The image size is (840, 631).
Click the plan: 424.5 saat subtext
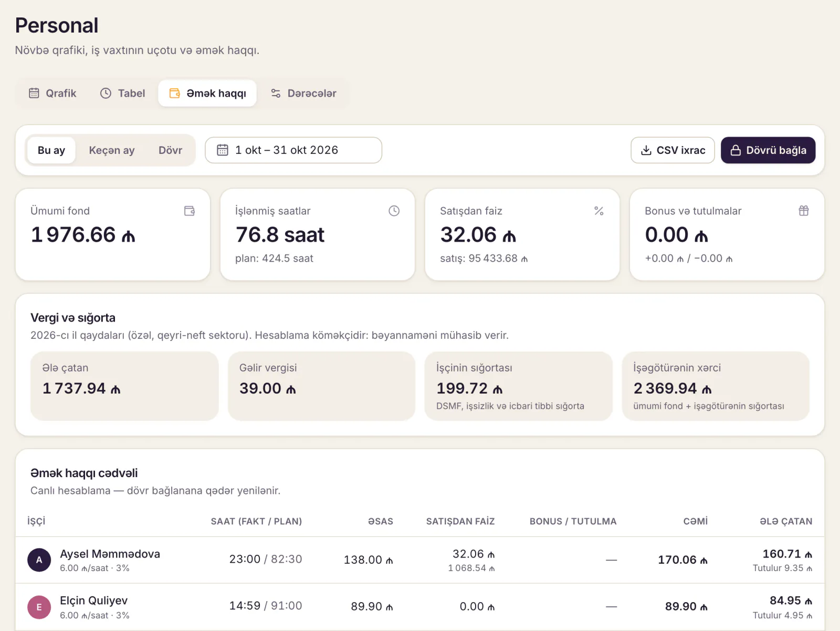pos(274,258)
